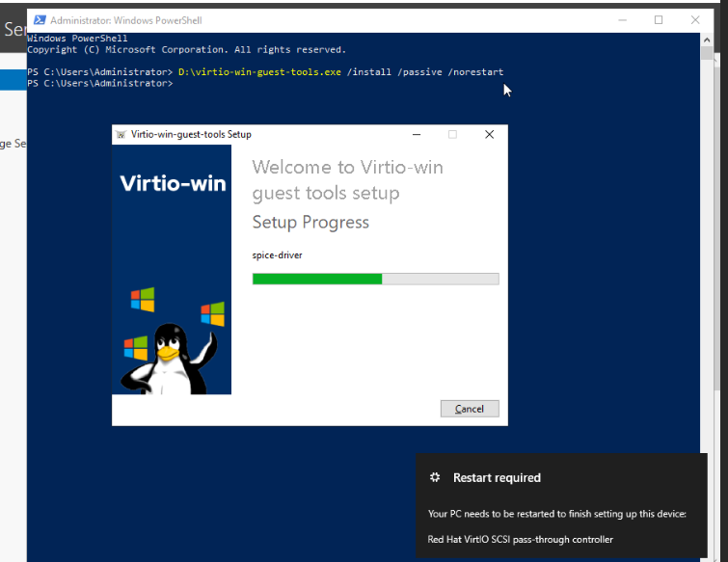This screenshot has width=728, height=562.
Task: Click the installer progress bar
Action: click(x=376, y=279)
